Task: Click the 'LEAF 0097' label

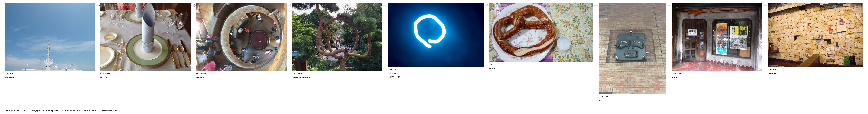Action: point(393,70)
